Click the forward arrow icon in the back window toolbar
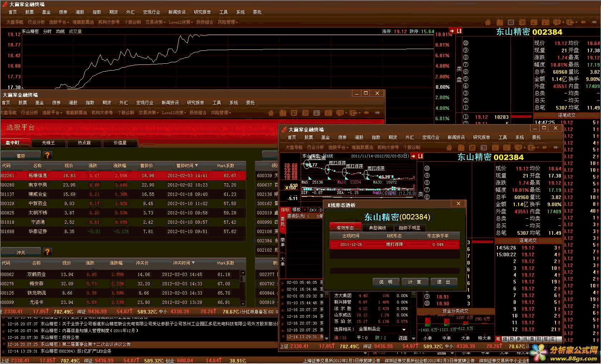601x364 pixels. 595,22
